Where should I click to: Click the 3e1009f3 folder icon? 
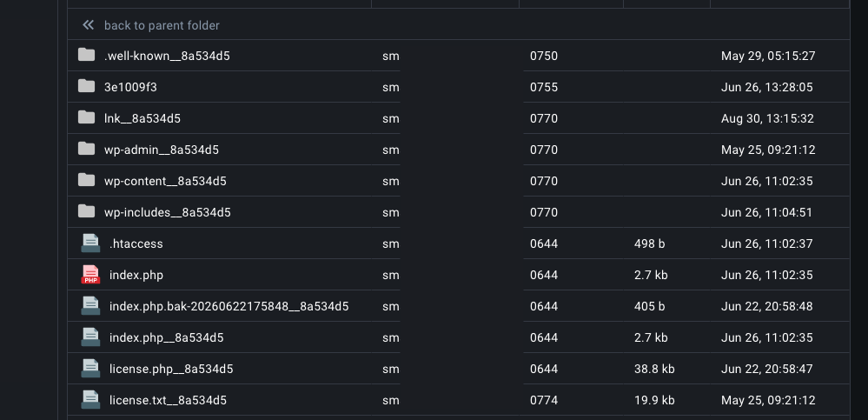86,86
